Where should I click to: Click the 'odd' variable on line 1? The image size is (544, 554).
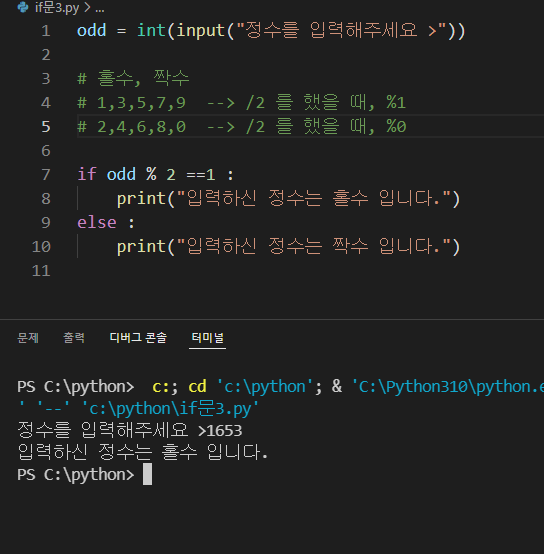click(x=91, y=30)
